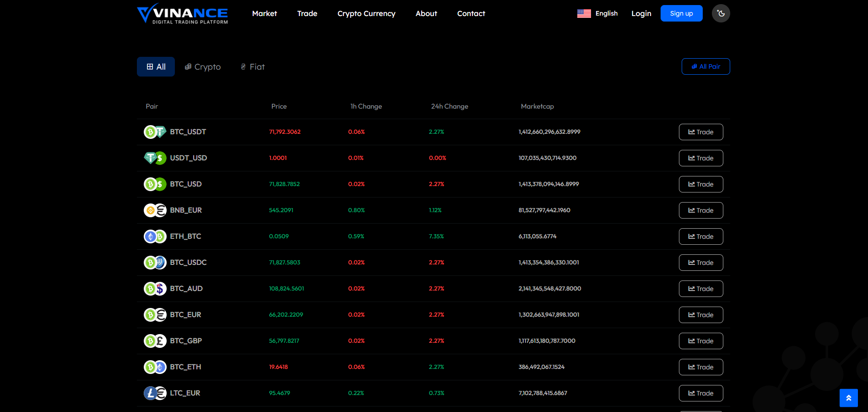Select the All tab
Image resolution: width=868 pixels, height=412 pixels.
point(156,67)
